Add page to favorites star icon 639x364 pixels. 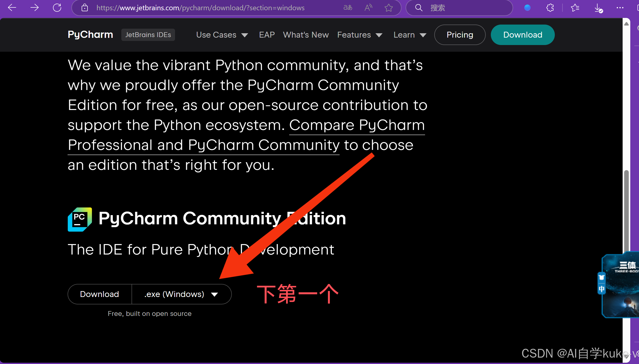point(388,8)
